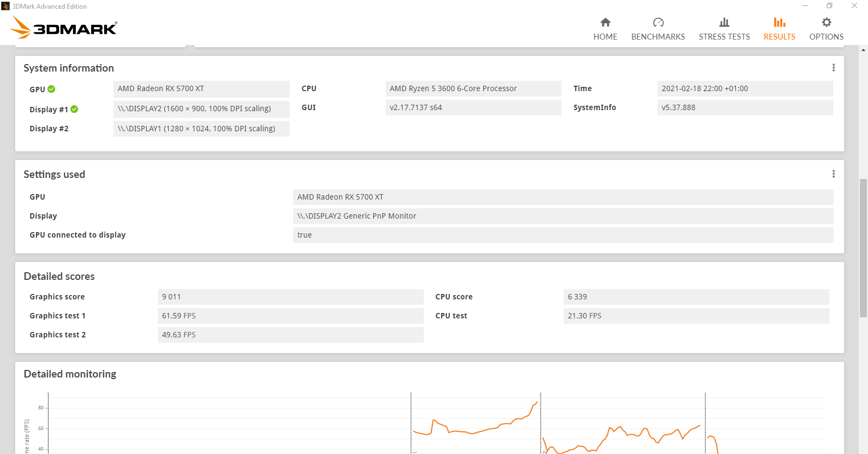Click the vertical scrollbar thumb

click(863, 247)
